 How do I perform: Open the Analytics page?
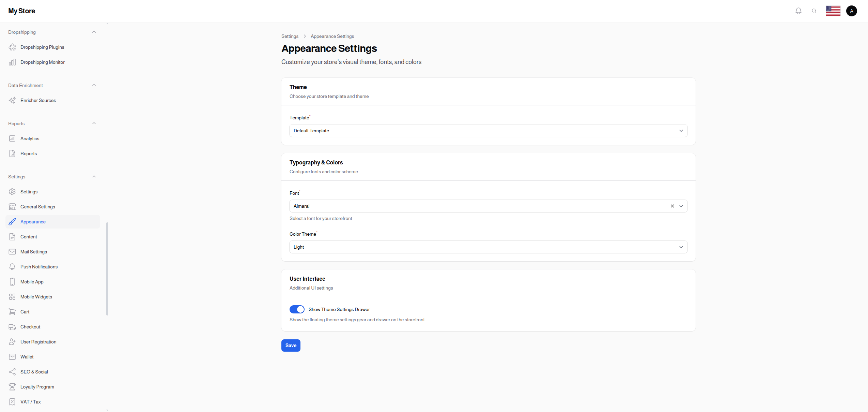pos(29,138)
